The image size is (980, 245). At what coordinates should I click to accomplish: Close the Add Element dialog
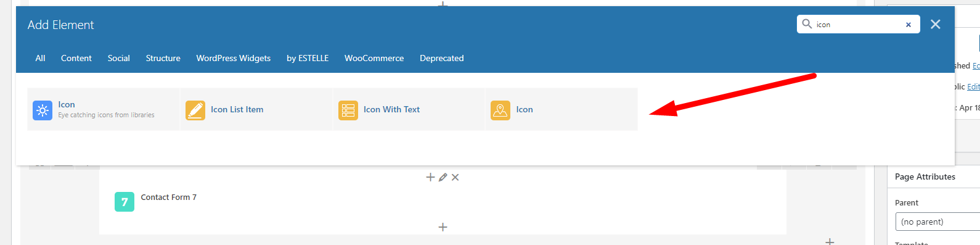tap(935, 24)
